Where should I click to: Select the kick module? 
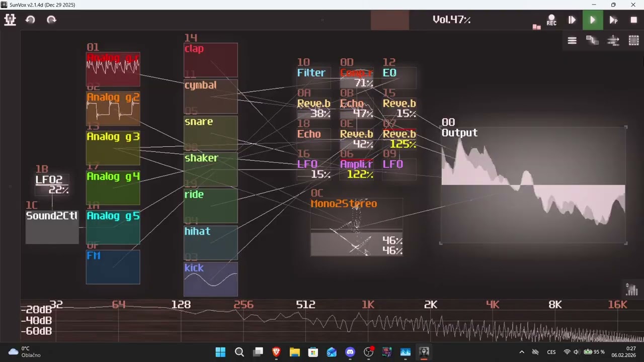pyautogui.click(x=211, y=279)
